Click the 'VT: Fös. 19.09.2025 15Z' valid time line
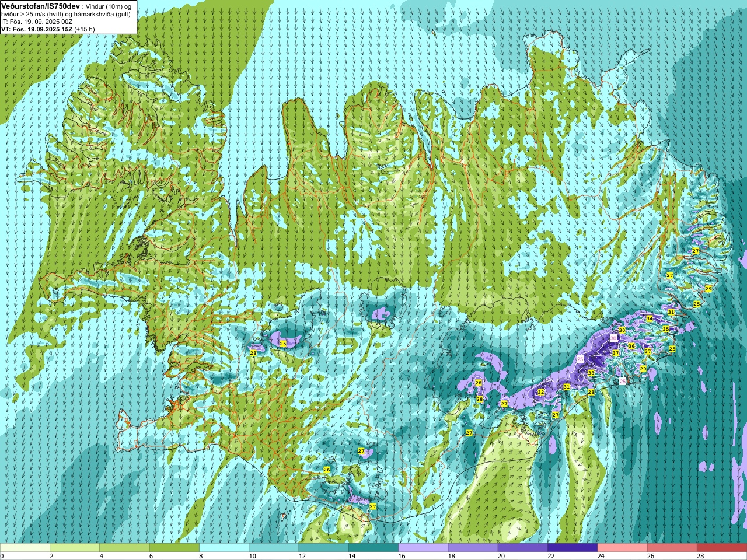 coord(37,29)
